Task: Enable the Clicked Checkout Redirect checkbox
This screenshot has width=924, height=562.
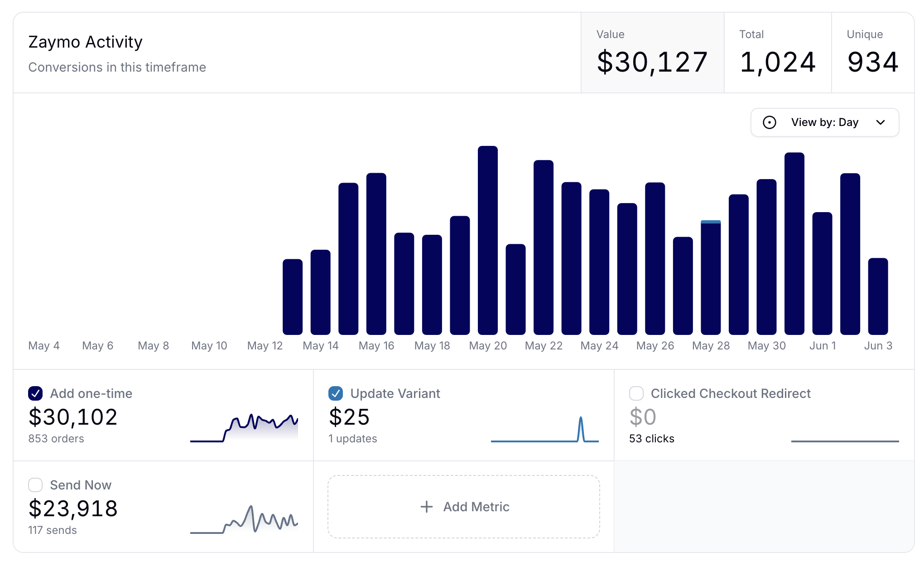Action: [636, 393]
